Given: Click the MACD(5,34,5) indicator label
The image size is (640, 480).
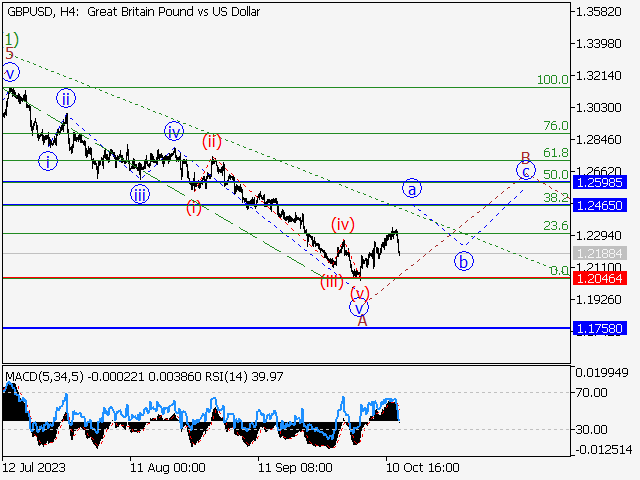Looking at the screenshot, I should click(44, 376).
